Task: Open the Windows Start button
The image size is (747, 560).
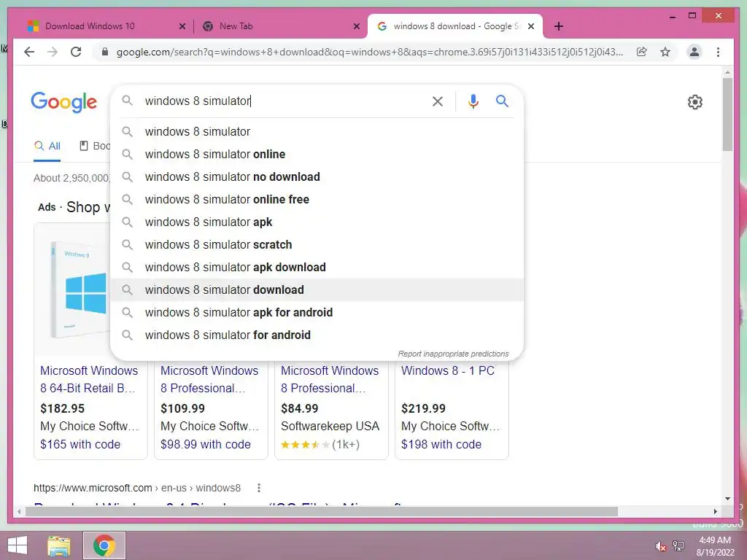Action: pos(18,545)
